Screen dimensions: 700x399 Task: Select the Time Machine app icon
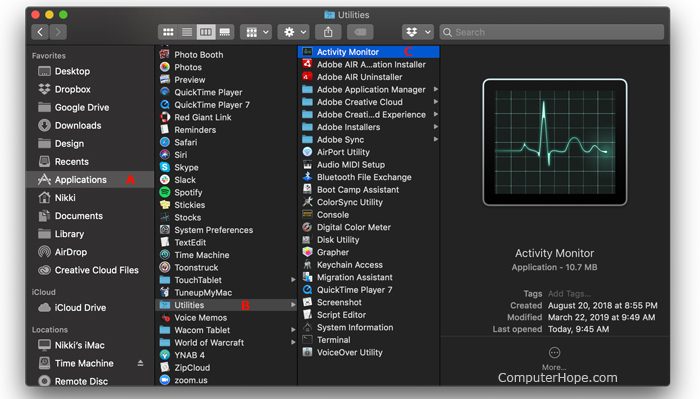165,255
